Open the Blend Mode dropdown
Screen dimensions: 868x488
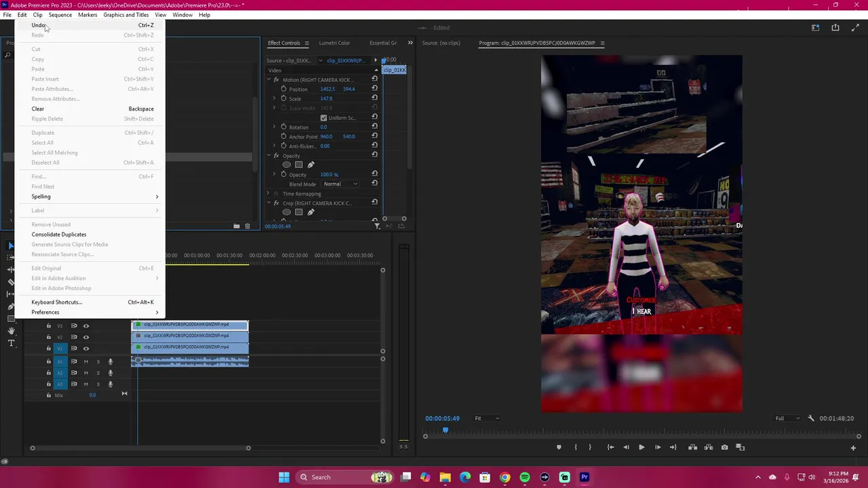coord(340,184)
